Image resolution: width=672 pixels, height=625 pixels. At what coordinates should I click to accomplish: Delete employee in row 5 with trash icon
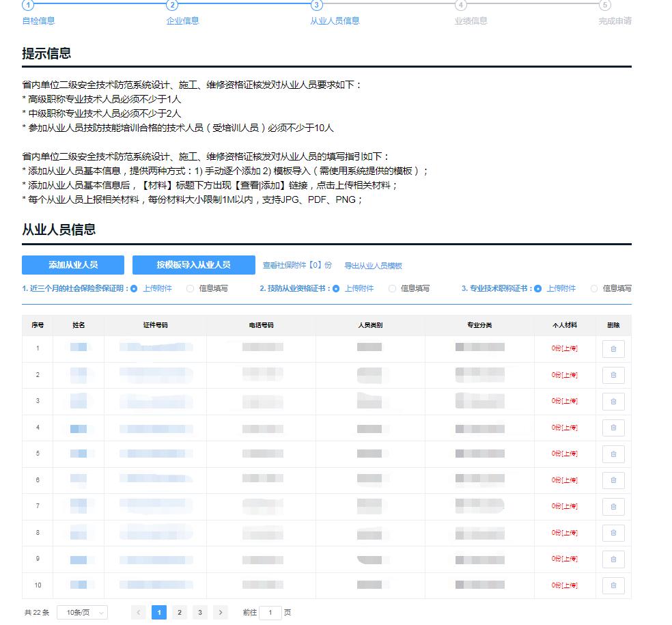click(613, 454)
